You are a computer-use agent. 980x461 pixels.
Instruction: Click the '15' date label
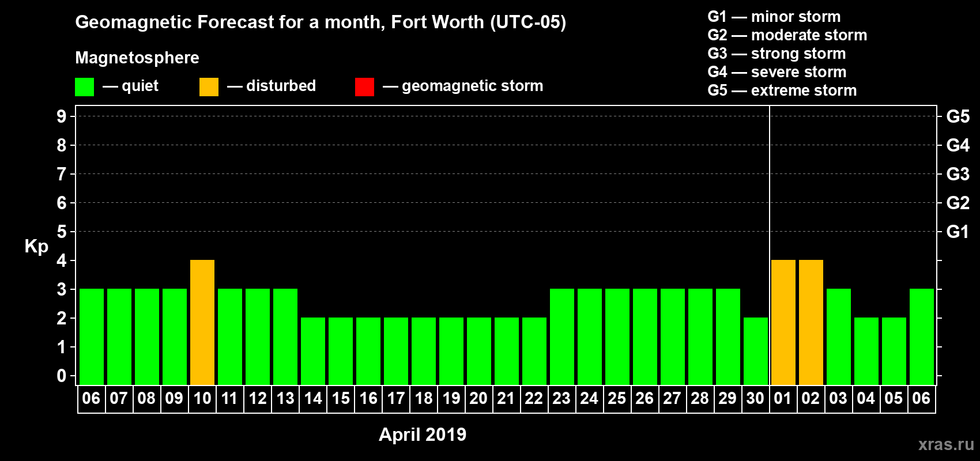coord(340,399)
